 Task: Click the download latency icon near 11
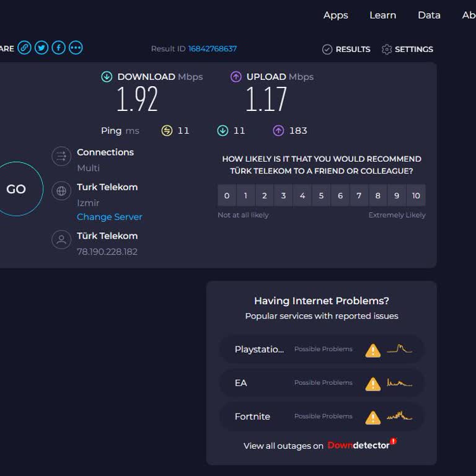pyautogui.click(x=223, y=131)
